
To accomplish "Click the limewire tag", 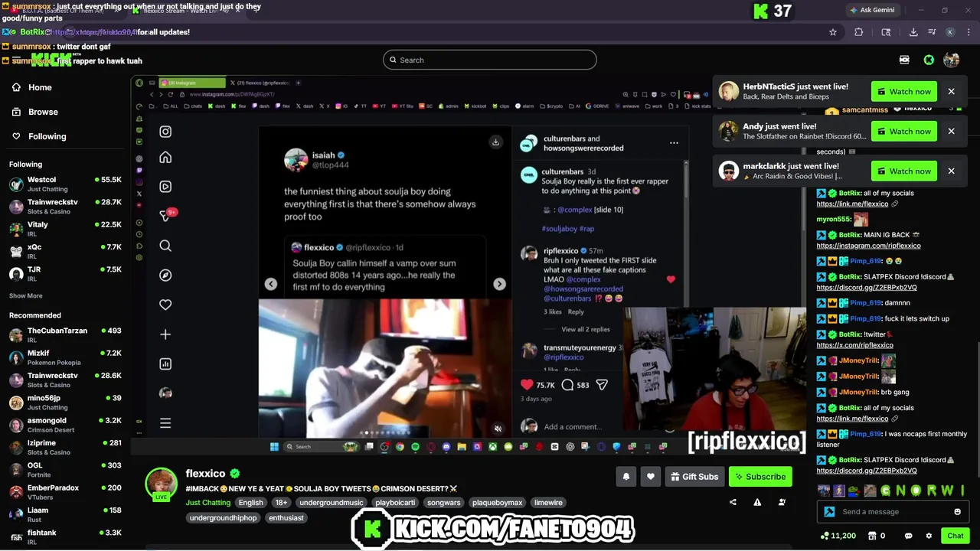I will click(548, 503).
